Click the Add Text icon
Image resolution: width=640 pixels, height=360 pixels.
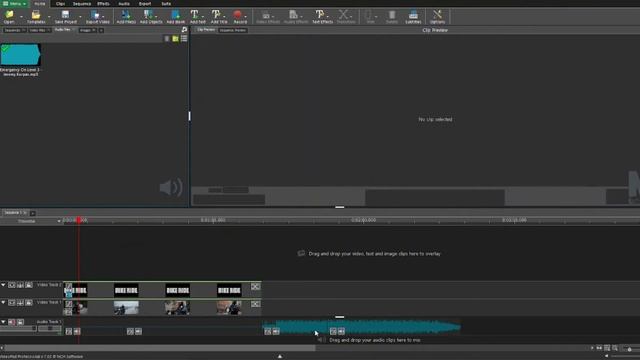195,15
